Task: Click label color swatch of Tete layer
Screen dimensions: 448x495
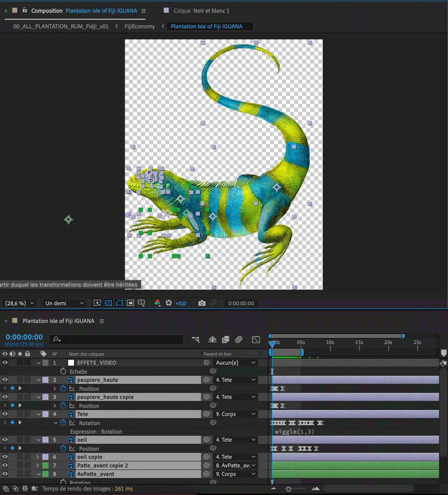Action: pos(45,414)
